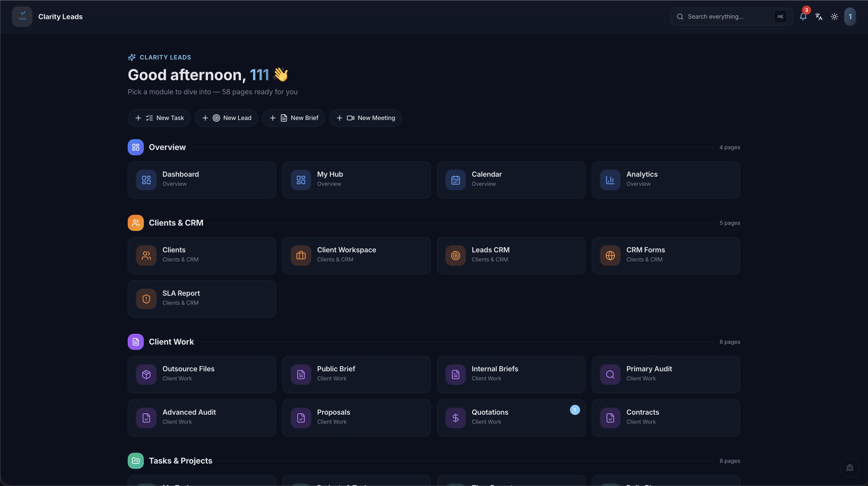Open the Analytics page
Viewport: 868px width, 486px height.
[x=666, y=180]
